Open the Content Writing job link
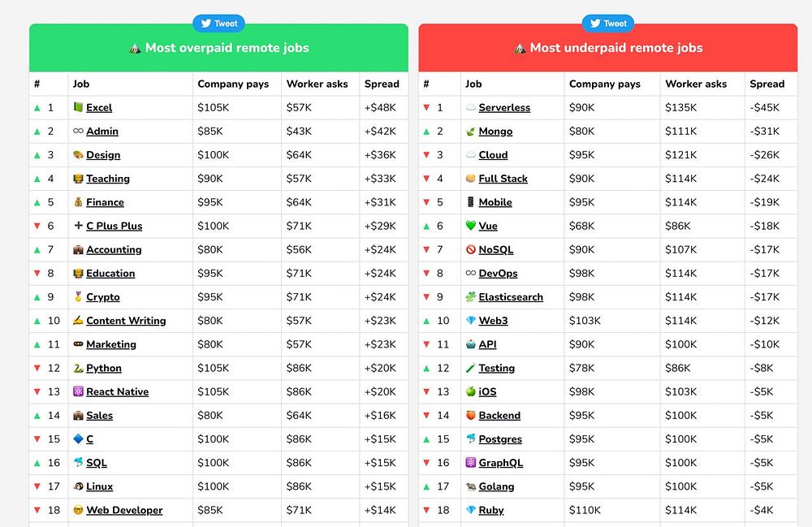The image size is (812, 527). click(126, 321)
